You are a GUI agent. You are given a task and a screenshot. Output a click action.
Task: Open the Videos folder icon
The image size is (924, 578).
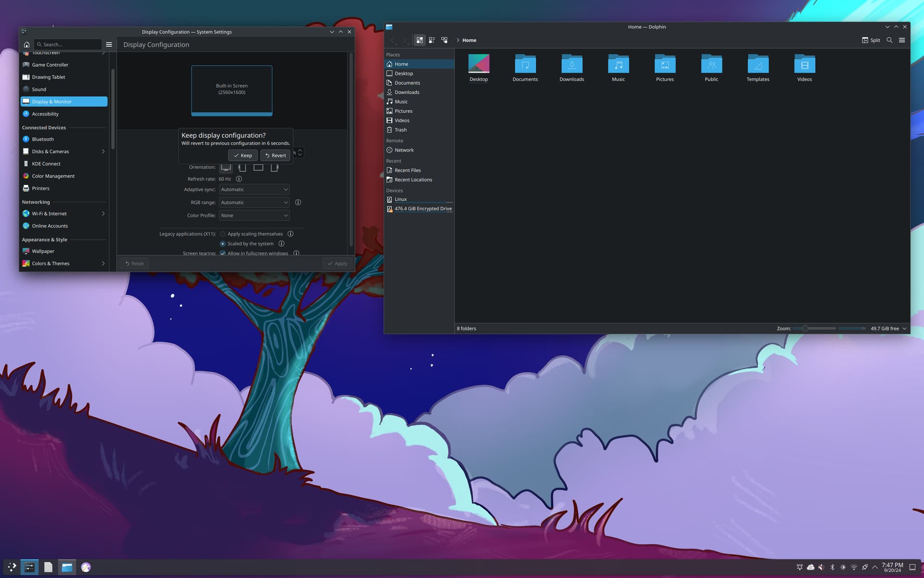[805, 64]
